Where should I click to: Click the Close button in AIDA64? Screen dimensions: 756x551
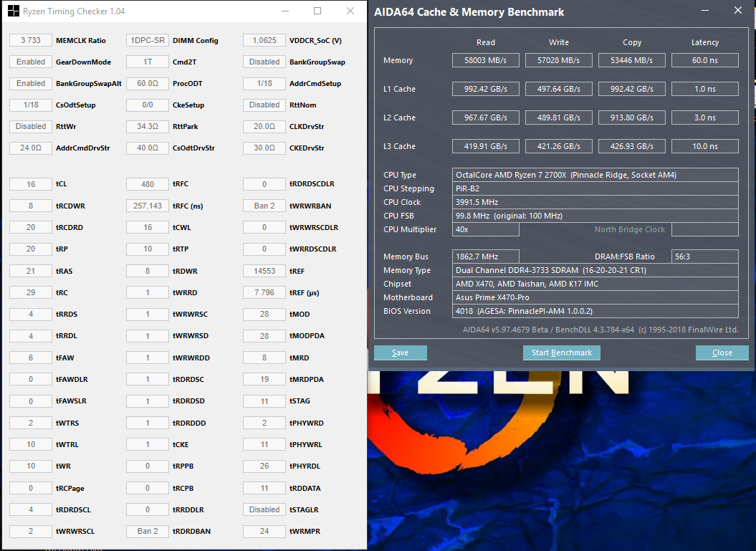pyautogui.click(x=722, y=353)
